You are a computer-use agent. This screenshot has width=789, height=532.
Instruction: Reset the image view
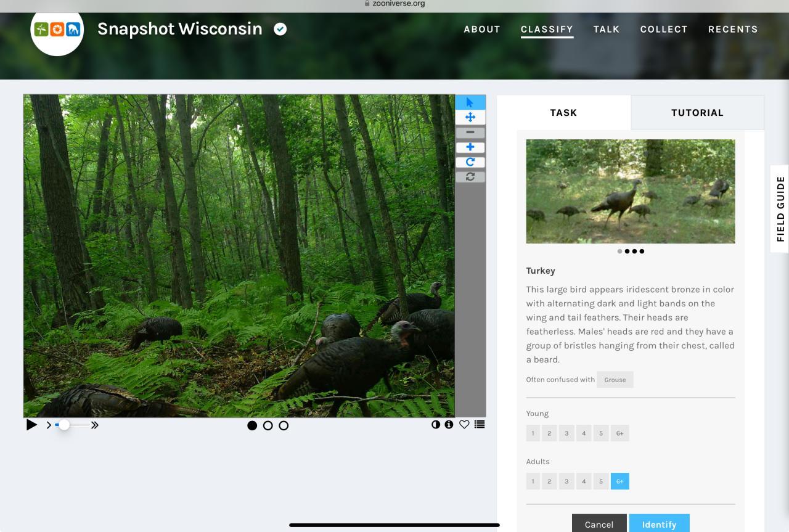tap(470, 177)
